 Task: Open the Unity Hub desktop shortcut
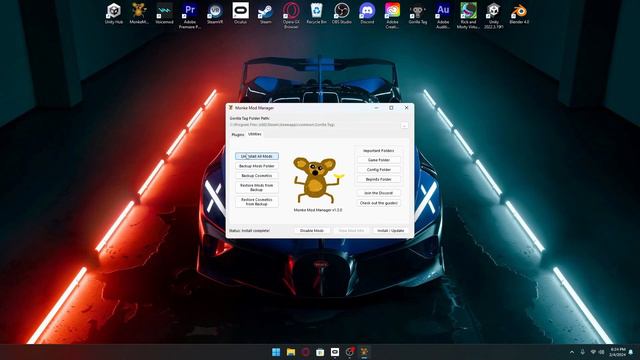click(x=113, y=13)
